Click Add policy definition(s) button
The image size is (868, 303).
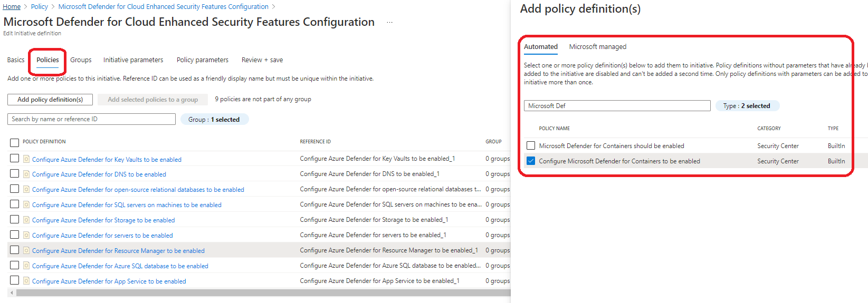tap(50, 100)
